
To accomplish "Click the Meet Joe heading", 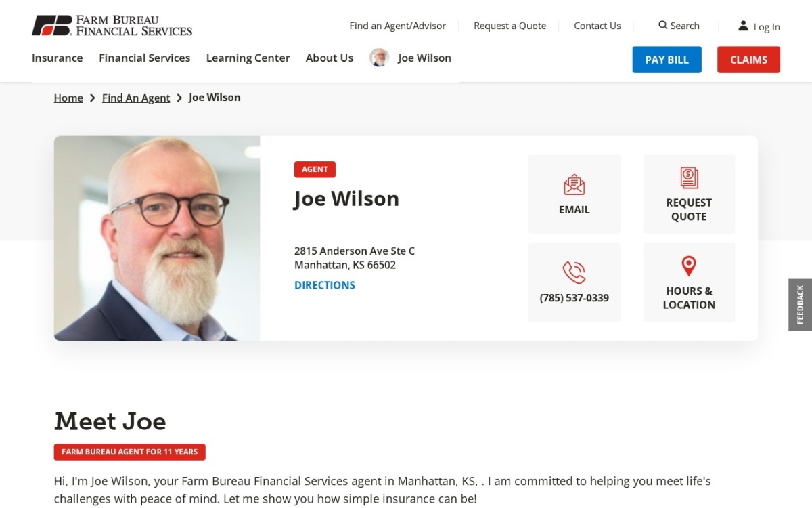I will tap(110, 421).
